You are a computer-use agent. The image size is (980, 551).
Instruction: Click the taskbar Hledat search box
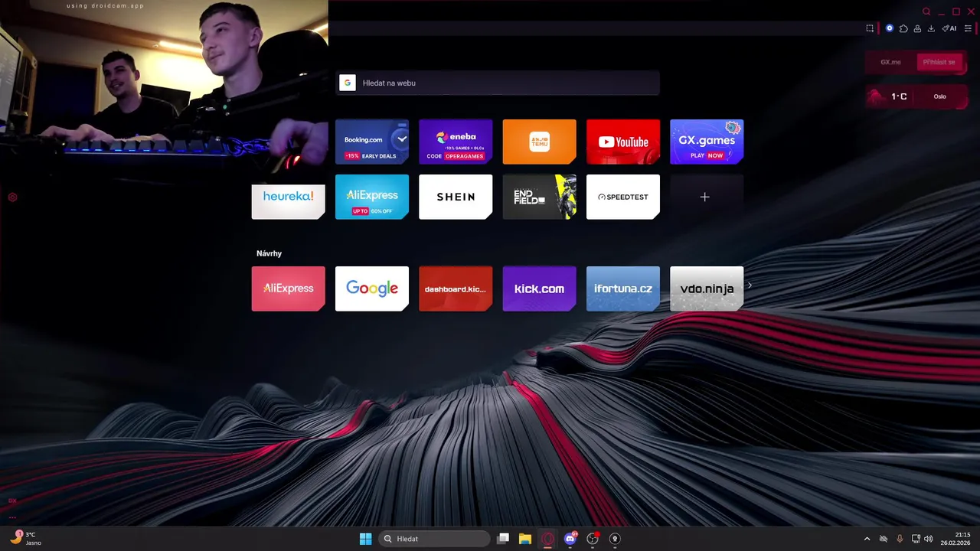tap(435, 539)
